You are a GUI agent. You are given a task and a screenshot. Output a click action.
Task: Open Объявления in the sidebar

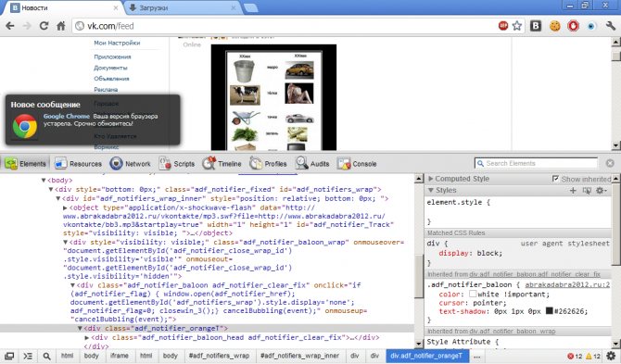(111, 79)
